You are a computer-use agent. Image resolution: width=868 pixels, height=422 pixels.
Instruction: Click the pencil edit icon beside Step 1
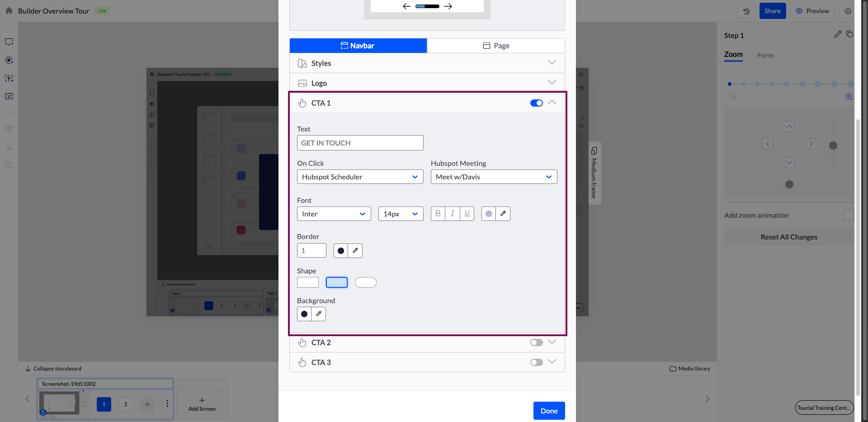click(838, 34)
